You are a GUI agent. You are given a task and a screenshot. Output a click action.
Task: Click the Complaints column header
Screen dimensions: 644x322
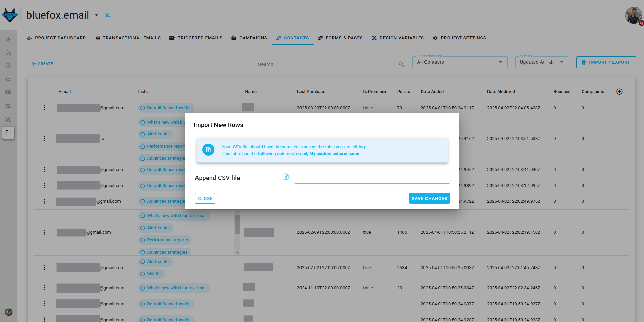click(x=593, y=92)
